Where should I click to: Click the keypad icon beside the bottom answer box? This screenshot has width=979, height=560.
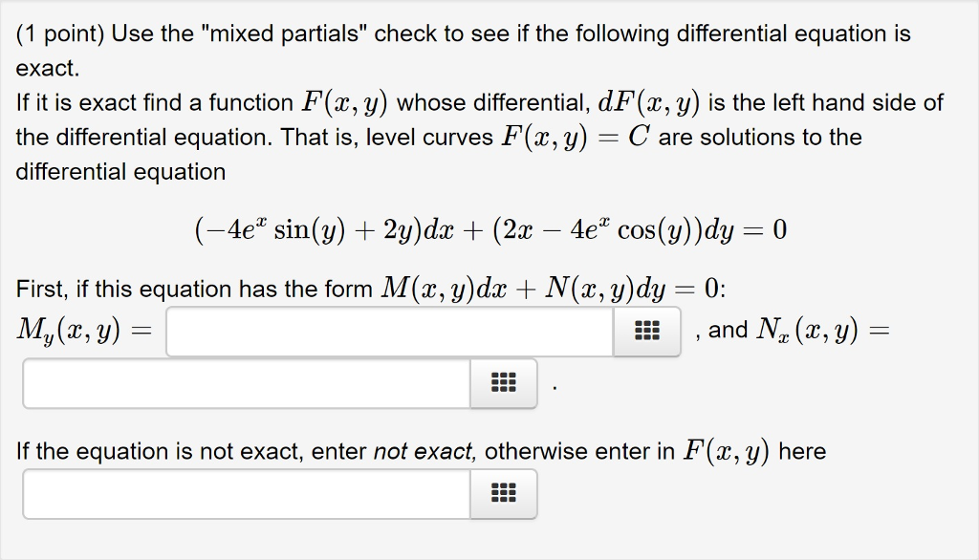click(x=504, y=493)
